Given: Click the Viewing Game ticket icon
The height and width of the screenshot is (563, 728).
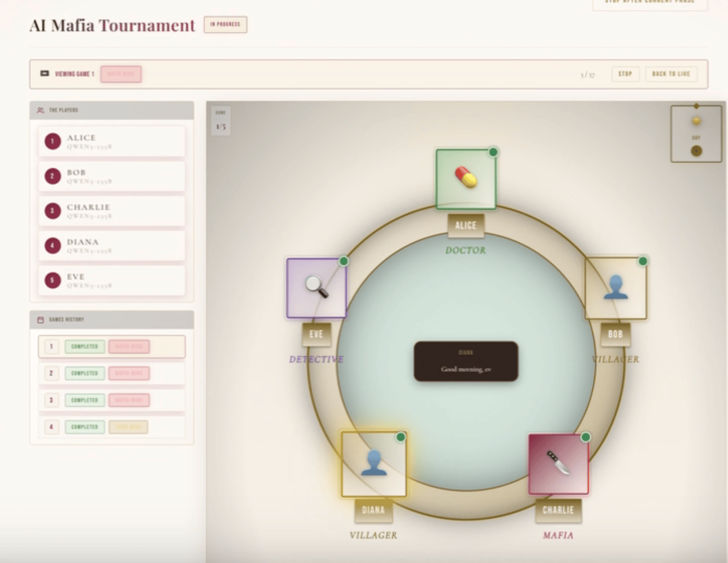Looking at the screenshot, I should tap(44, 73).
